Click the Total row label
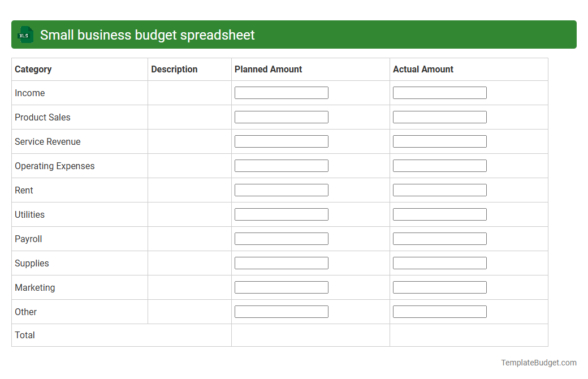This screenshot has height=379, width=588. pyautogui.click(x=25, y=335)
